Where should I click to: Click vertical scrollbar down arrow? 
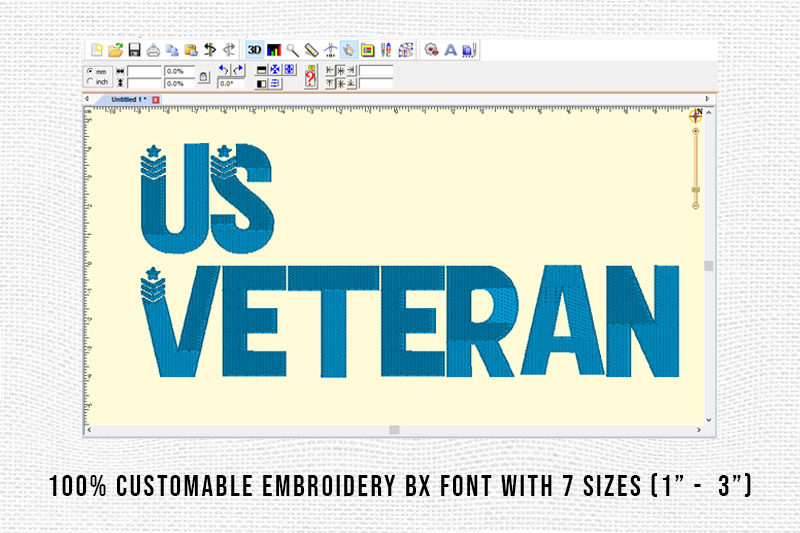pyautogui.click(x=709, y=420)
